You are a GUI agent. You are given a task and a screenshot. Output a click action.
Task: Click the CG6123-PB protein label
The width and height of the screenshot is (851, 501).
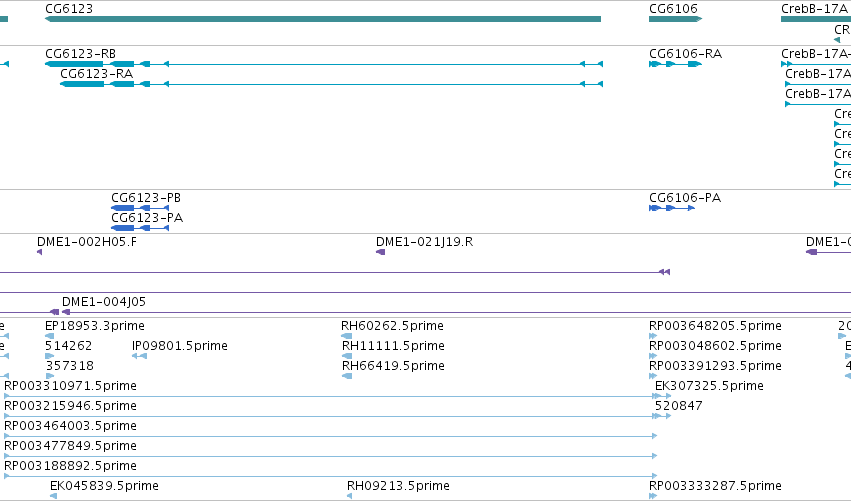(x=146, y=198)
